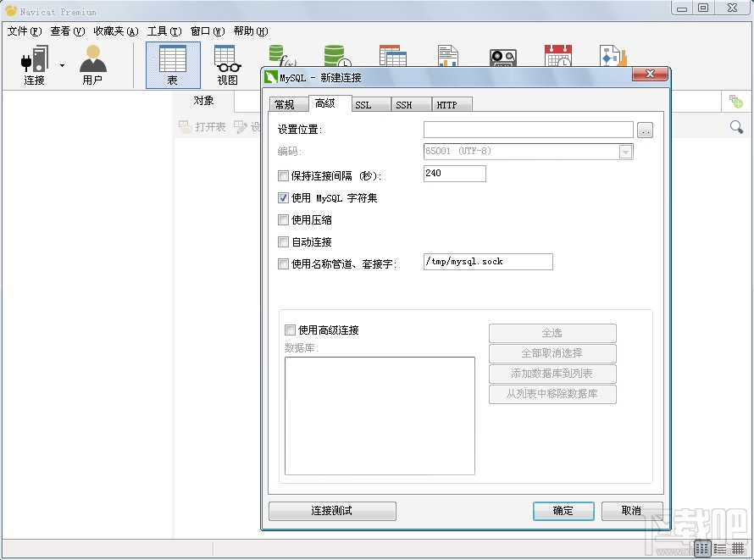Image resolution: width=754 pixels, height=560 pixels.
Task: Enable the 使用压缩 checkbox
Action: 283,220
